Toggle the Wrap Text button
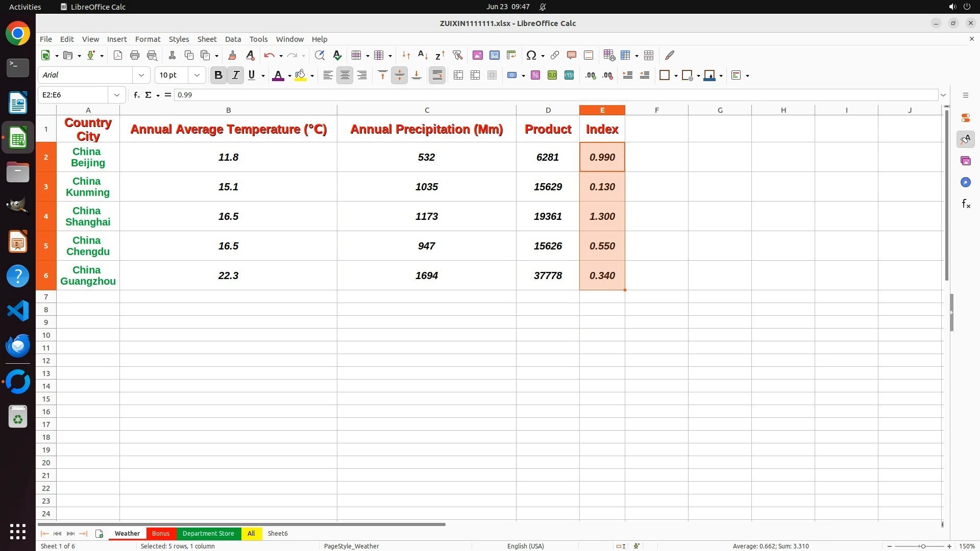The width and height of the screenshot is (980, 551). click(437, 75)
